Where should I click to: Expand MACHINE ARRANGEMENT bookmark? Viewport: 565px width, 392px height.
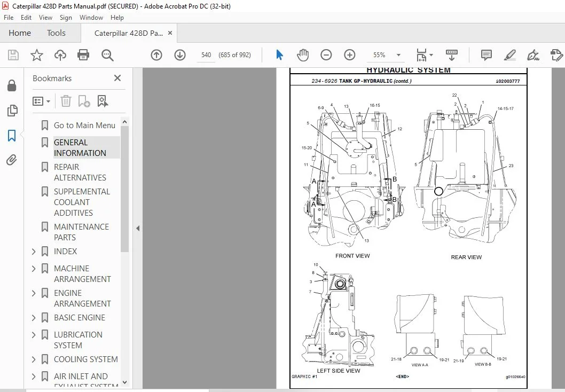34,269
